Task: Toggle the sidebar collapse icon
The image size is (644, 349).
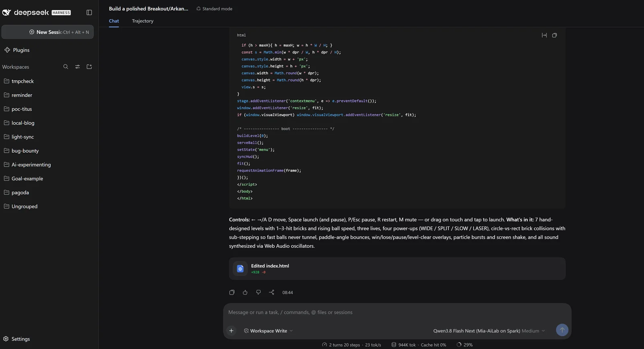Action: tap(89, 12)
